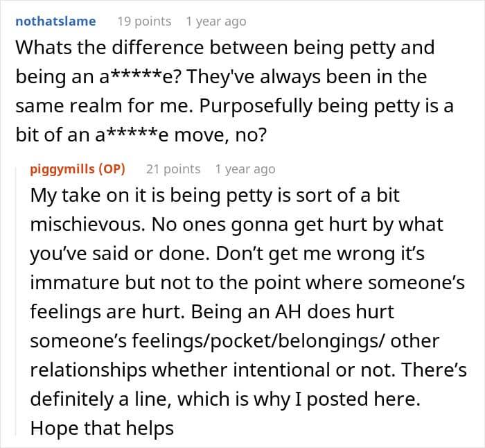Click the text "same realm for me"
485x448 pixels.
[x=87, y=107]
